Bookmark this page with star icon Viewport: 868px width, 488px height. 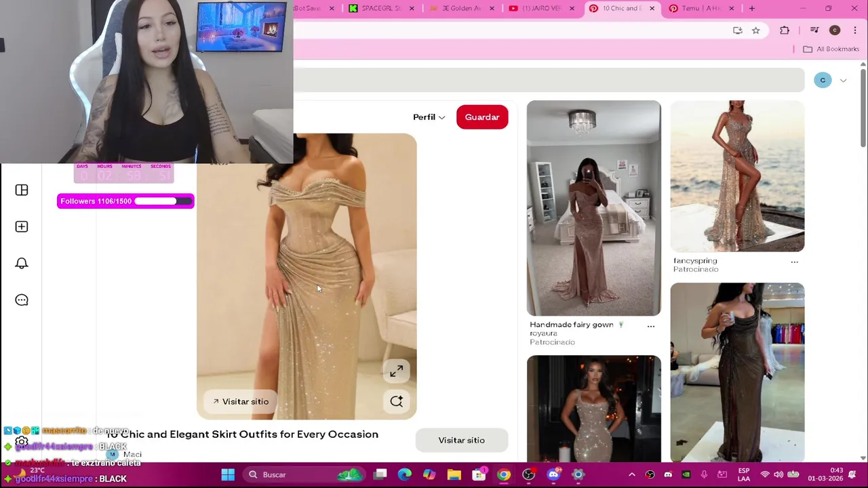755,30
